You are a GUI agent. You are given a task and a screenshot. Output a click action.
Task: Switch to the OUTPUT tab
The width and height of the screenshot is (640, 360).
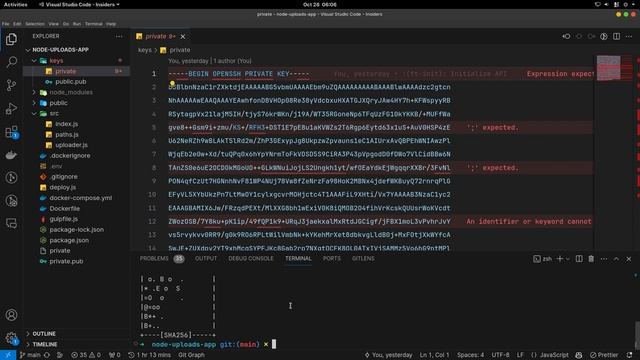tap(206, 259)
